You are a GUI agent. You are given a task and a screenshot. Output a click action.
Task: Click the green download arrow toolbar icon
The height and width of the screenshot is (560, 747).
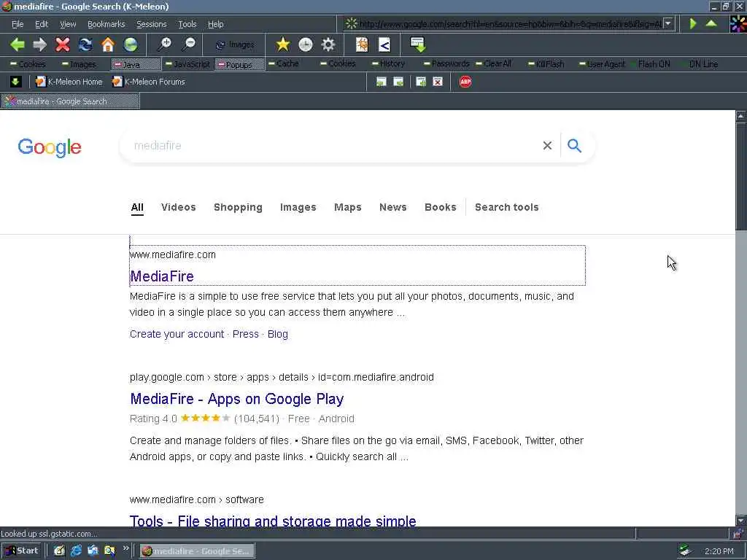click(418, 44)
